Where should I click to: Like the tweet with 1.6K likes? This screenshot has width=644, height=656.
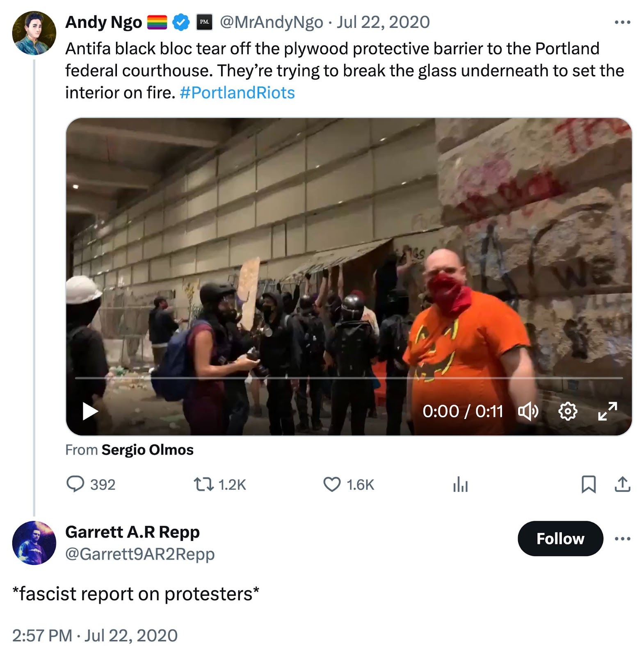click(x=332, y=484)
